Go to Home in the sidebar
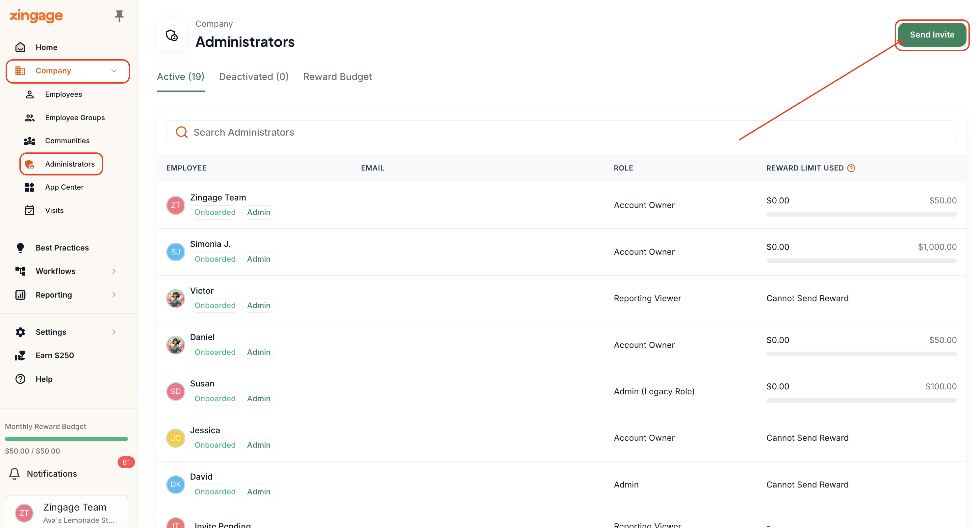Image resolution: width=980 pixels, height=528 pixels. [46, 47]
